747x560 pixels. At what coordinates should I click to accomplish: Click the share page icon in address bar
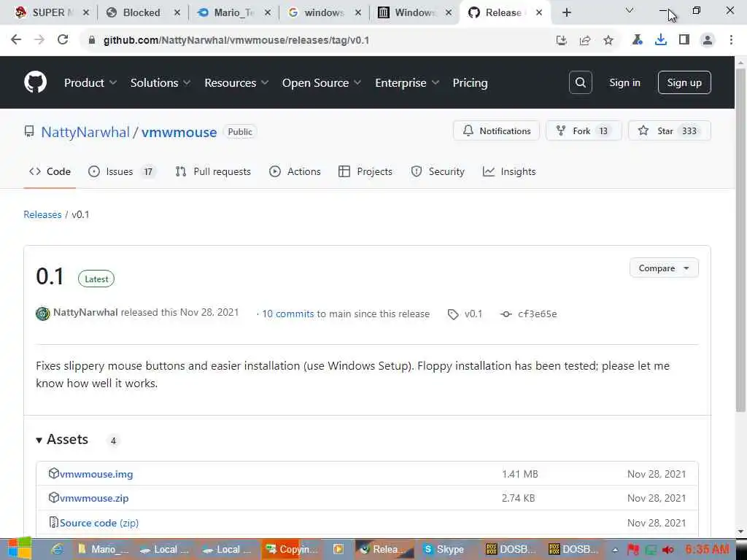pos(585,41)
